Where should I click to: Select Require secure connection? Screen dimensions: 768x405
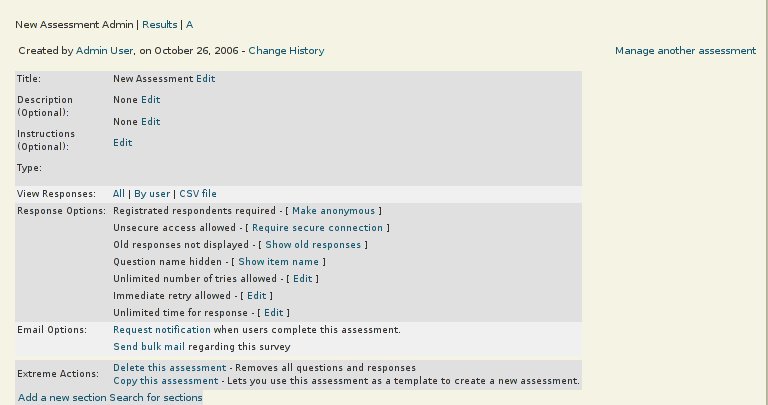(x=317, y=228)
